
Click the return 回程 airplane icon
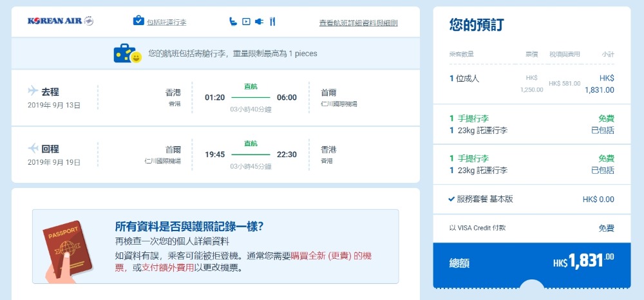click(x=33, y=148)
